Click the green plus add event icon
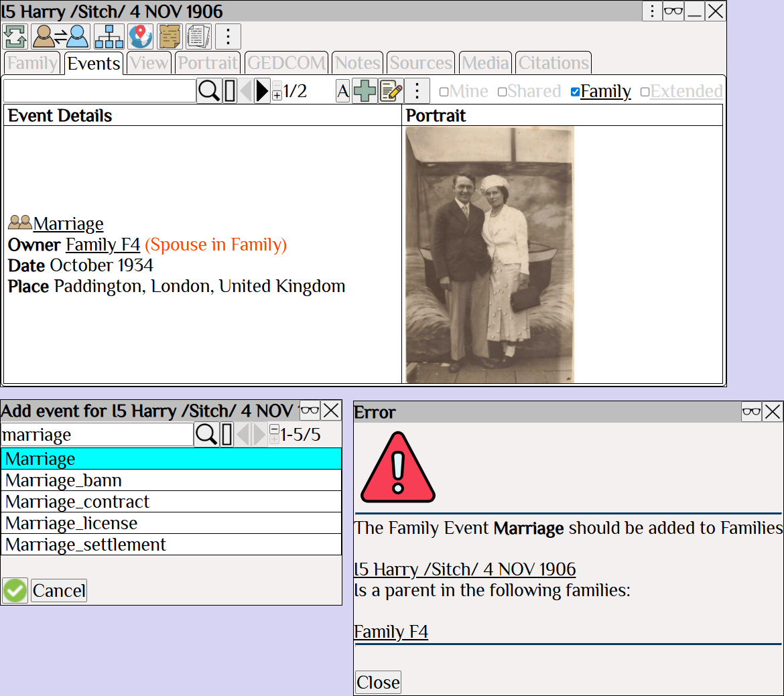This screenshot has width=784, height=696. pyautogui.click(x=365, y=91)
